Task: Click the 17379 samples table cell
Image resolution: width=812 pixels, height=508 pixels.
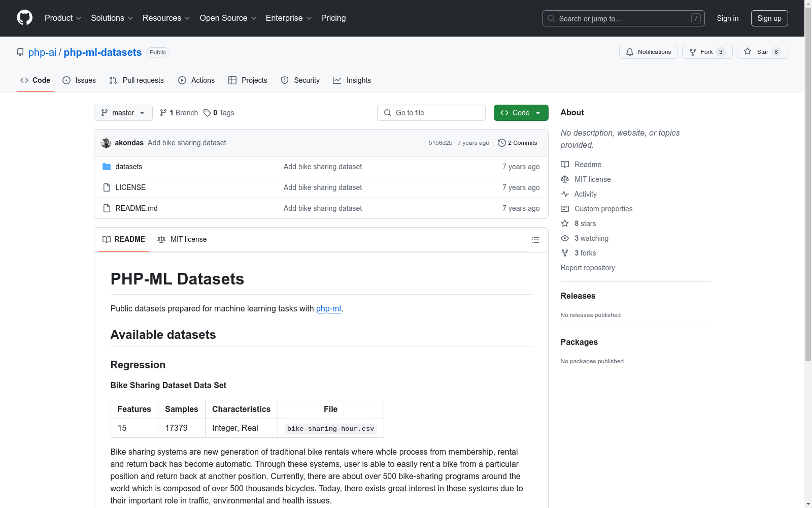Action: (182, 428)
